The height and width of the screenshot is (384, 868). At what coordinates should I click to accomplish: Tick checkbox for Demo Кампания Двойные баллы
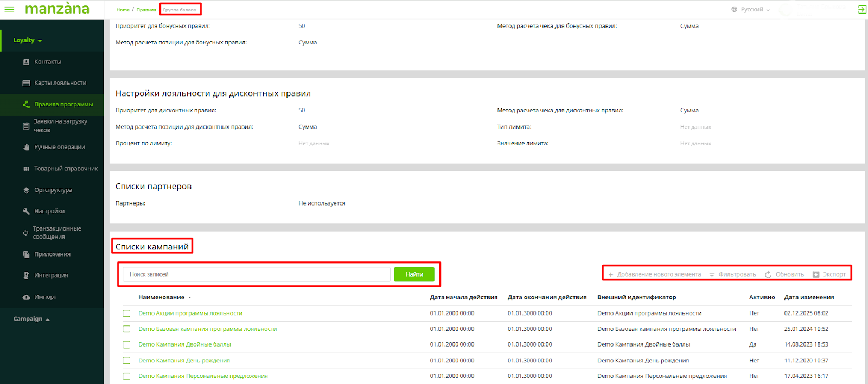pos(126,344)
